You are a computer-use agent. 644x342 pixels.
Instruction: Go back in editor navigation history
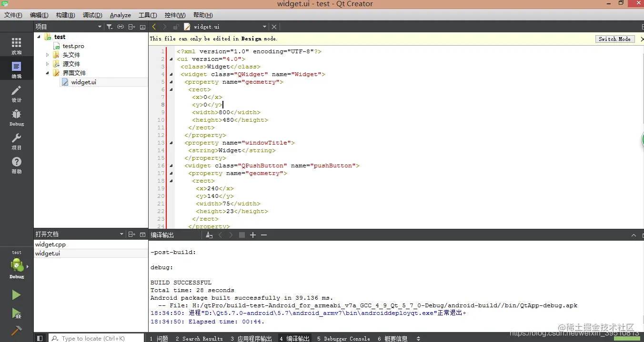154,27
